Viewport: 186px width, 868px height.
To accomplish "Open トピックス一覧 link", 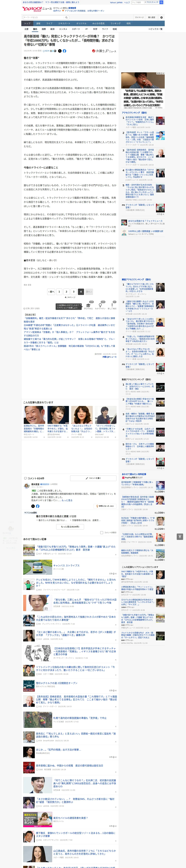I will point(155,29).
